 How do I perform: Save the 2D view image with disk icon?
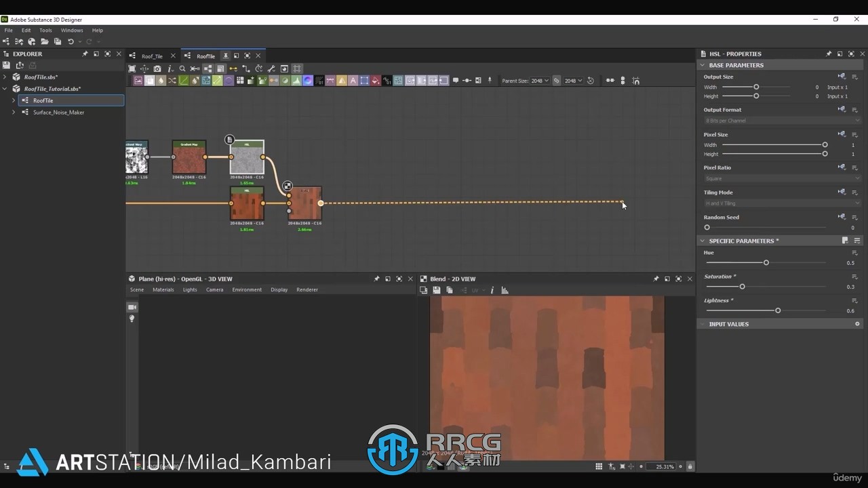click(437, 290)
